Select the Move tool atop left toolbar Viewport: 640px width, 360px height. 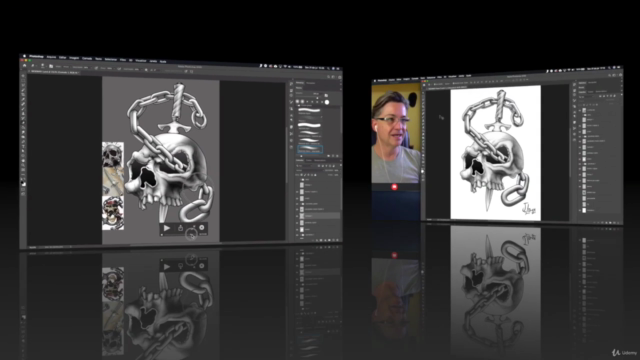click(23, 76)
